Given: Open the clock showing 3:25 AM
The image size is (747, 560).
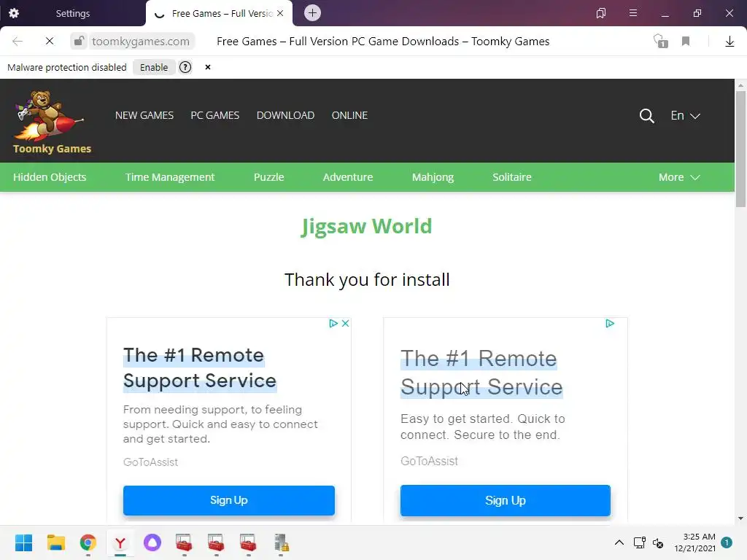Looking at the screenshot, I should 694,542.
